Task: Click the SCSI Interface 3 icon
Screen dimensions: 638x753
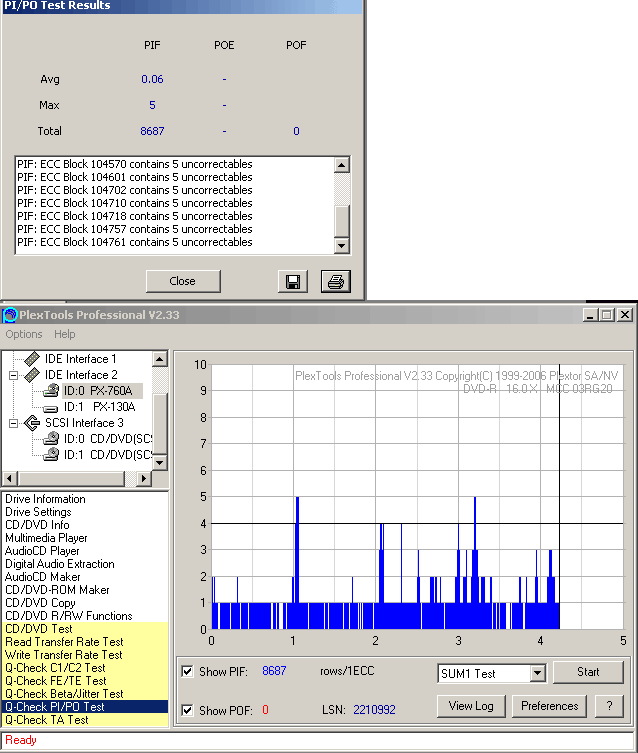Action: (32, 423)
